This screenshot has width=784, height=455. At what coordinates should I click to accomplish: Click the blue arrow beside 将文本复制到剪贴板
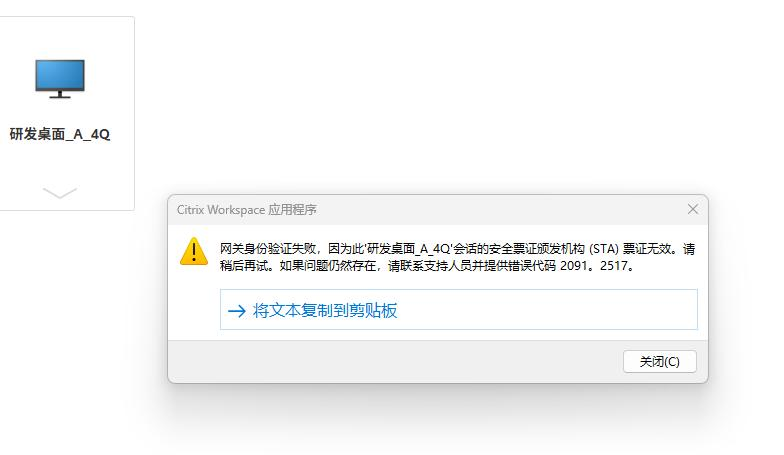click(236, 311)
